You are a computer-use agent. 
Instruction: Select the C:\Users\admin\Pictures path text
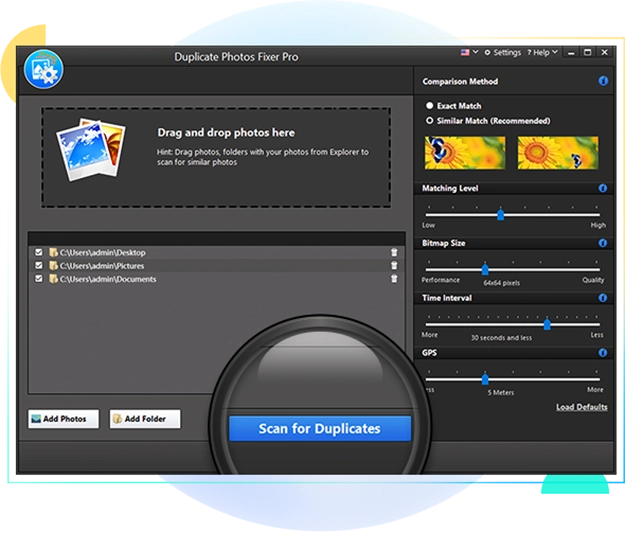(x=102, y=266)
